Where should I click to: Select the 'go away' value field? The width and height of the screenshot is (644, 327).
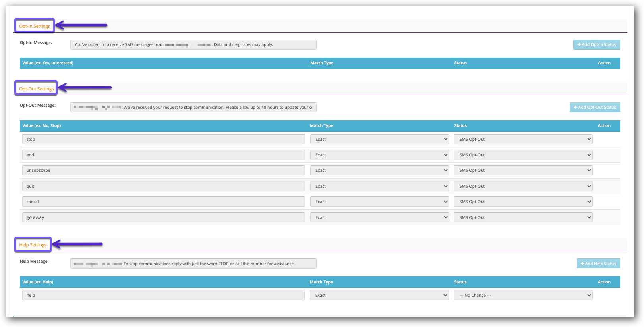[164, 217]
